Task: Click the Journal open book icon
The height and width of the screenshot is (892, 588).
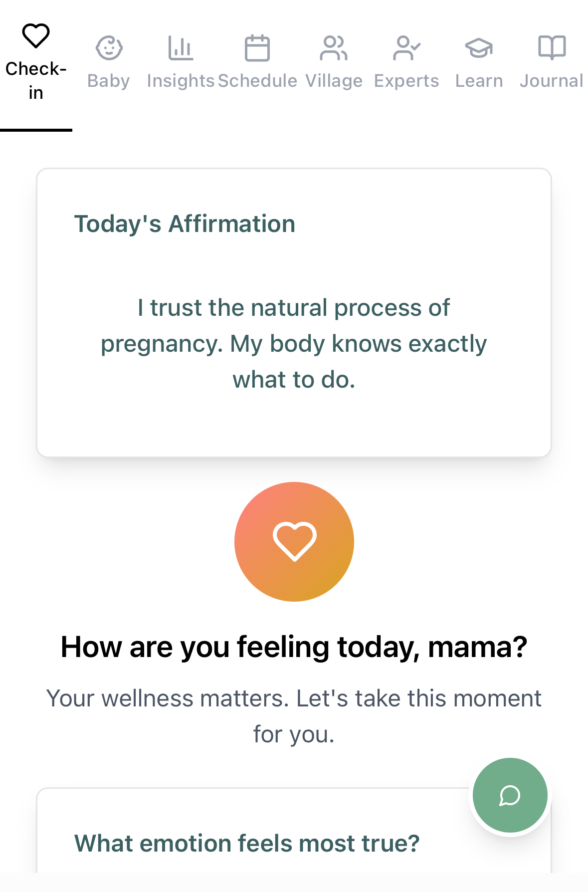Action: [552, 48]
